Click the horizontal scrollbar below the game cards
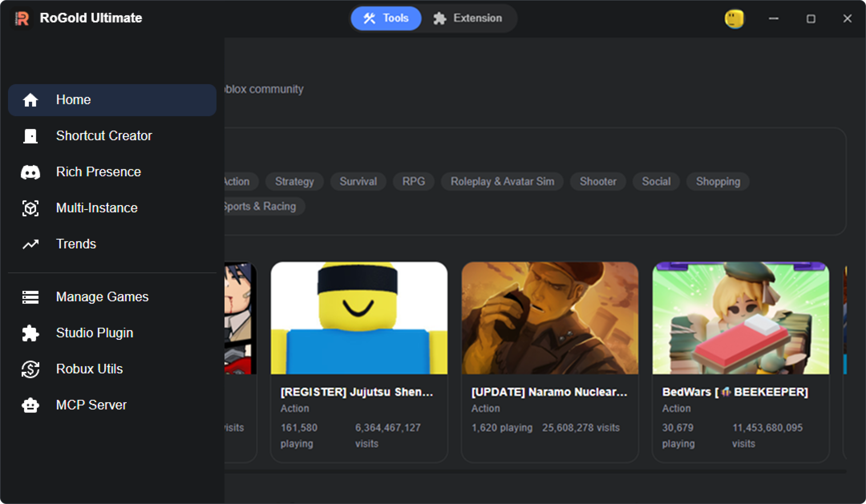This screenshot has width=866, height=504. (535, 472)
